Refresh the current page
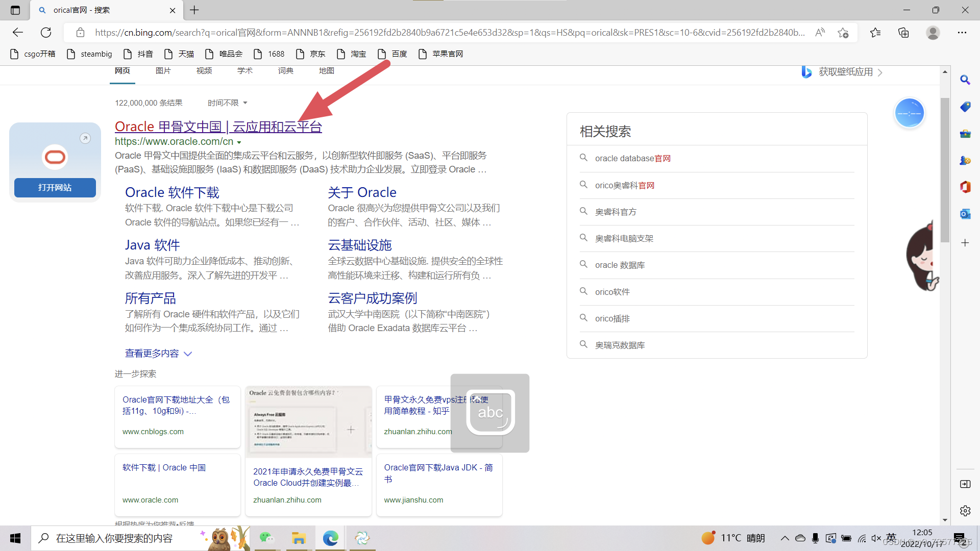The image size is (980, 551). (46, 33)
